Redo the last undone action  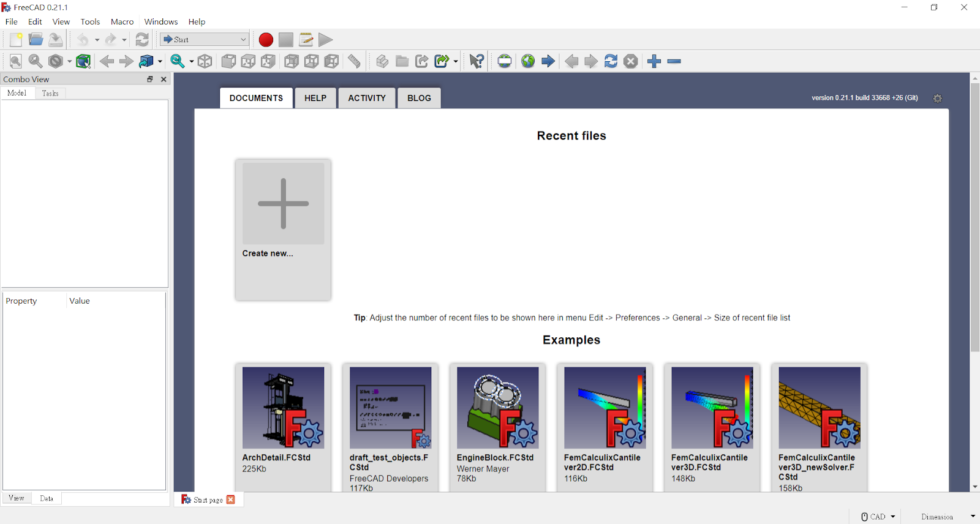(110, 40)
